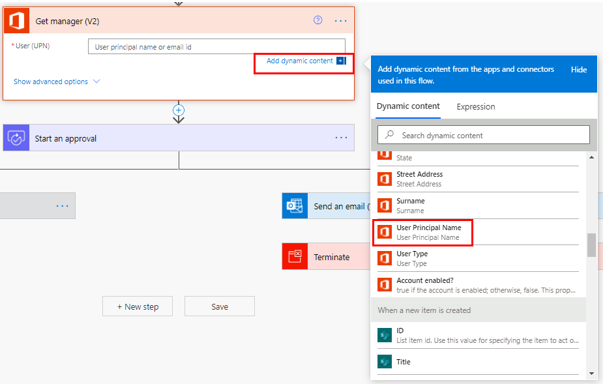This screenshot has width=603, height=384.
Task: Click the dynamic content list scroll up arrow
Action: [591, 157]
